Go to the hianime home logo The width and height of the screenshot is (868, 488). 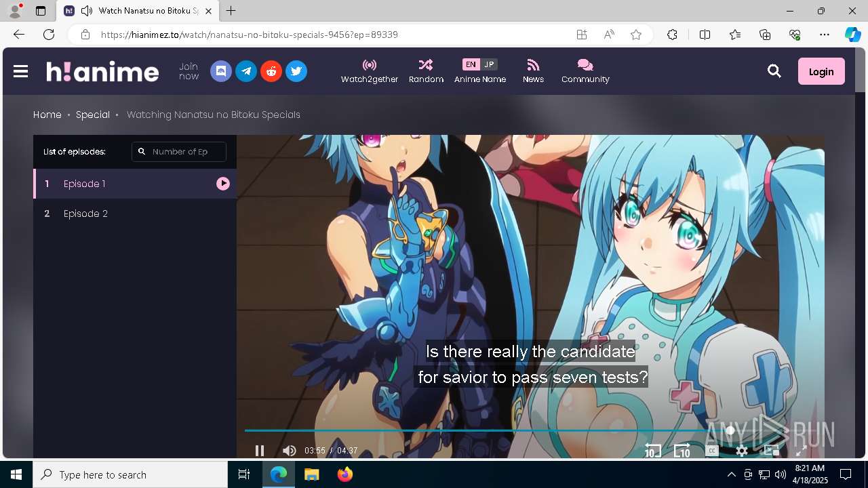click(x=102, y=71)
